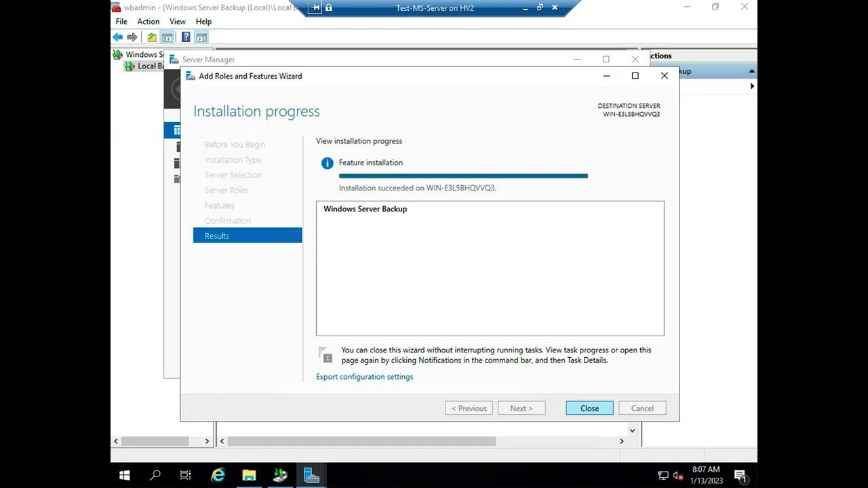Launch Internet Explorer from taskbar
Image resolution: width=868 pixels, height=488 pixels.
218,475
